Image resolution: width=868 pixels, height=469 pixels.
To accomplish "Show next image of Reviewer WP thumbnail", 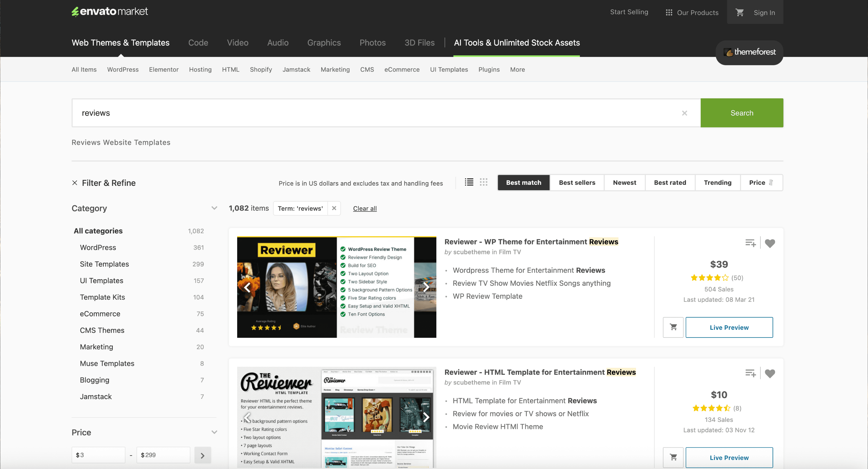I will (426, 287).
